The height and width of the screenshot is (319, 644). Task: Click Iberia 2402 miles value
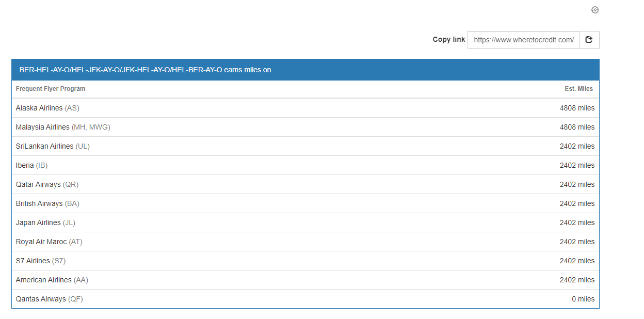(x=577, y=165)
